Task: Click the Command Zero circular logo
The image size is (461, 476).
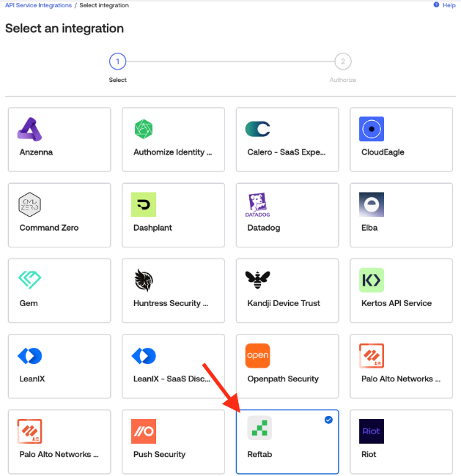Action: point(30,205)
